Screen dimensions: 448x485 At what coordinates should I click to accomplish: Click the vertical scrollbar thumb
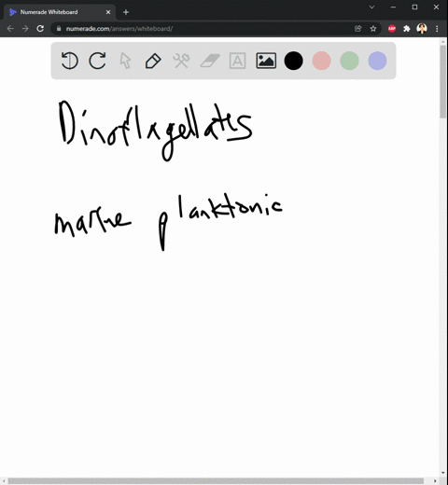click(443, 81)
